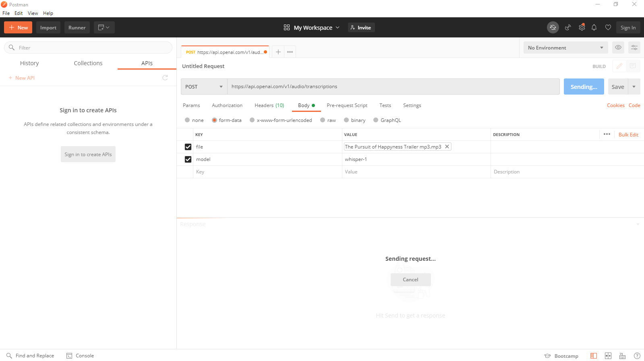Click the workspace grid icon
644x361 pixels.
point(287,27)
